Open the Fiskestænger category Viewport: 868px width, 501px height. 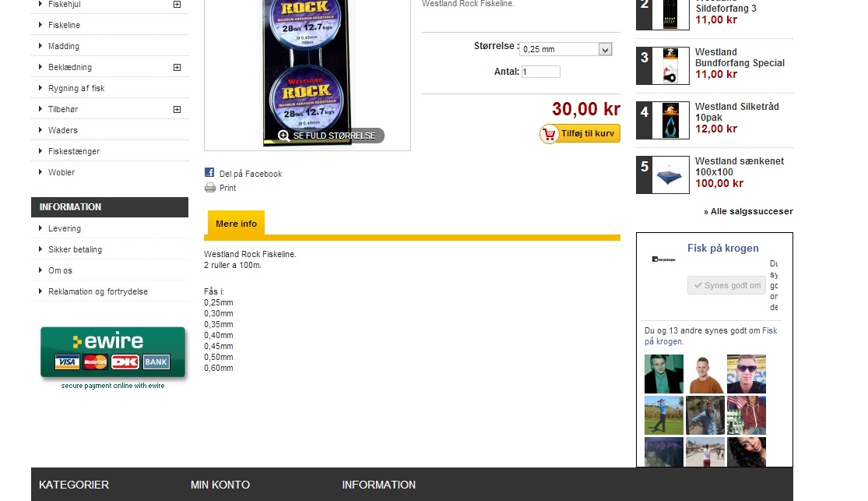tap(74, 151)
